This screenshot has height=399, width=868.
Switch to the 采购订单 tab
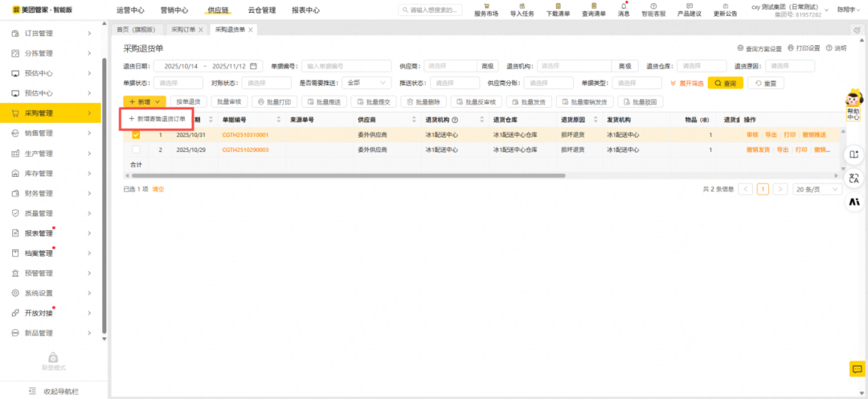pos(183,30)
